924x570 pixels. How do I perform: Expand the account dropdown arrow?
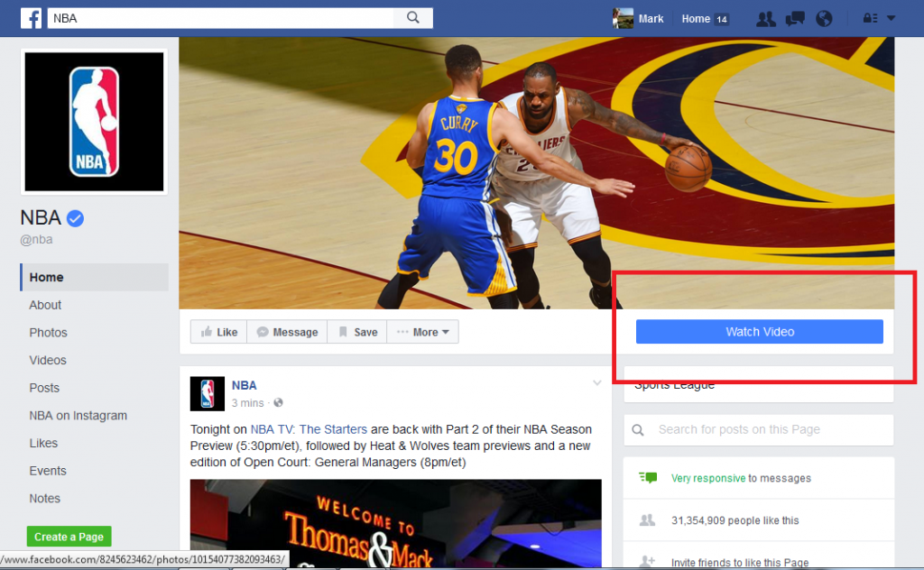click(x=891, y=18)
